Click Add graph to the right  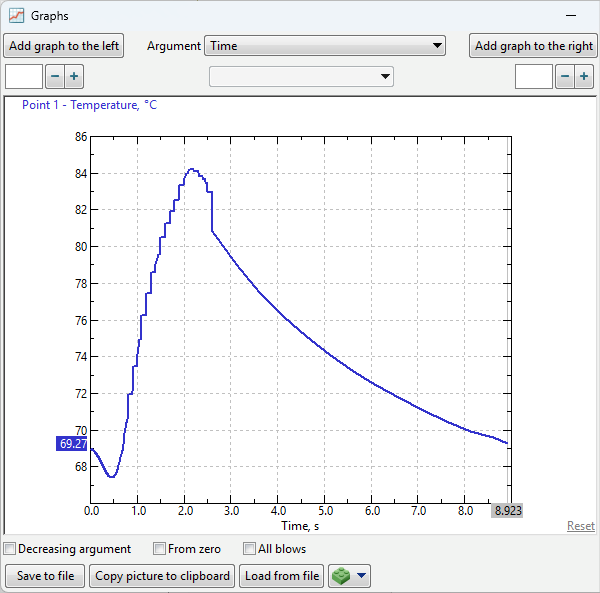point(533,46)
